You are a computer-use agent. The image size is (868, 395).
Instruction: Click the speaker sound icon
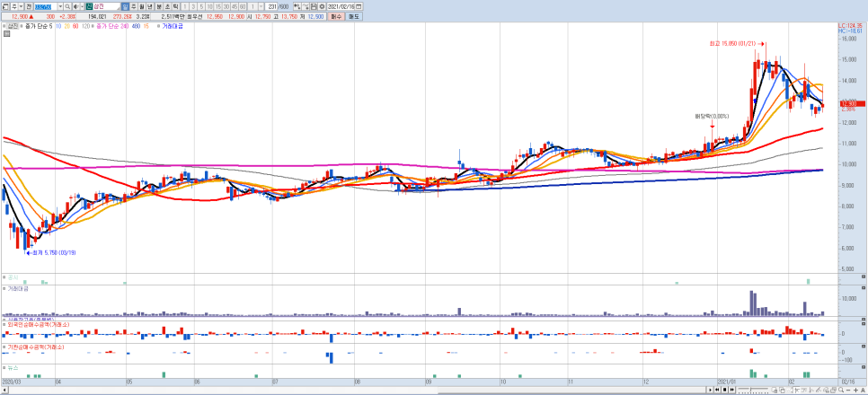click(x=75, y=6)
